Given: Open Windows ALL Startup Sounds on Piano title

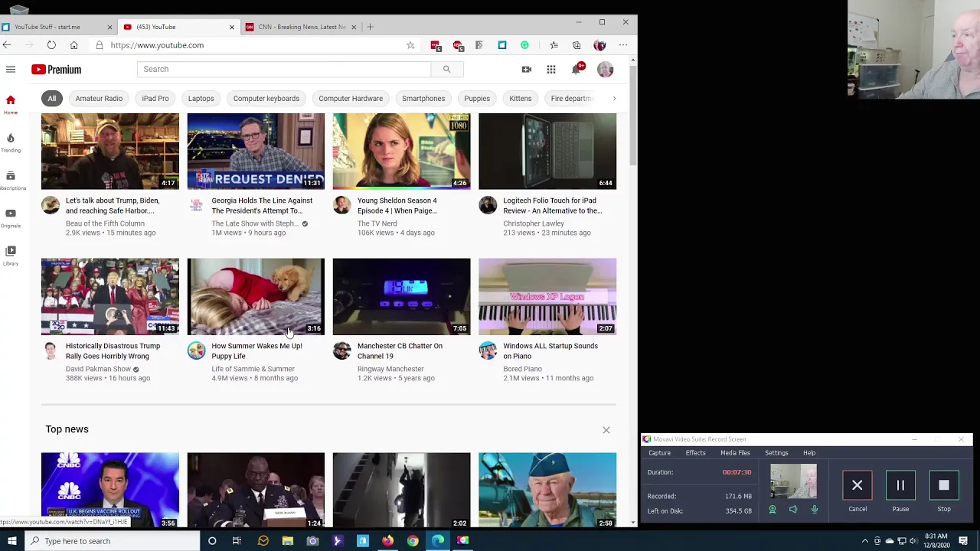Looking at the screenshot, I should (x=550, y=351).
